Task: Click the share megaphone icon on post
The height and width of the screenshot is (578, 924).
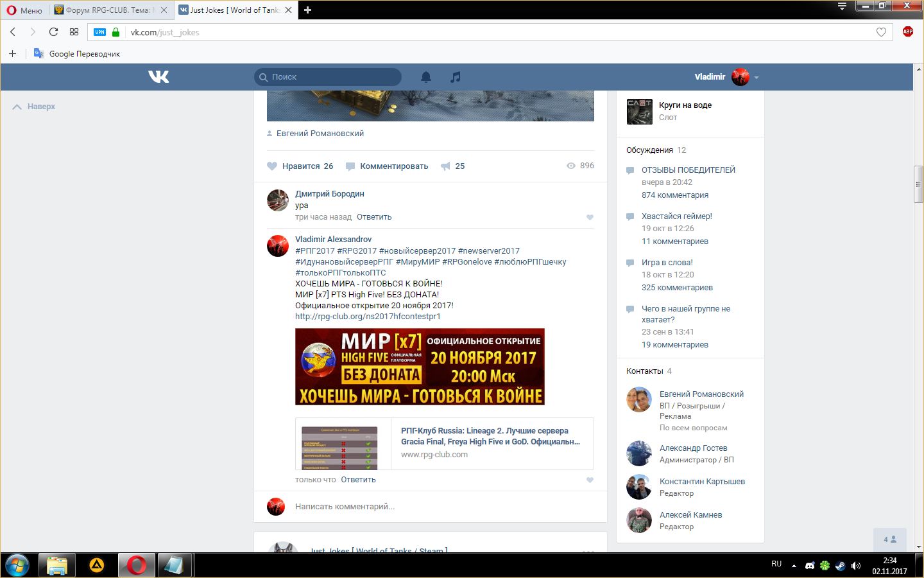Action: tap(446, 166)
